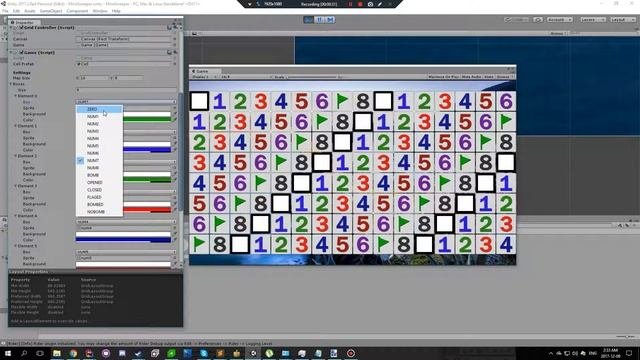The width and height of the screenshot is (640, 360).
Task: Open the help icon of the Game (Script) component
Action: 169,52
